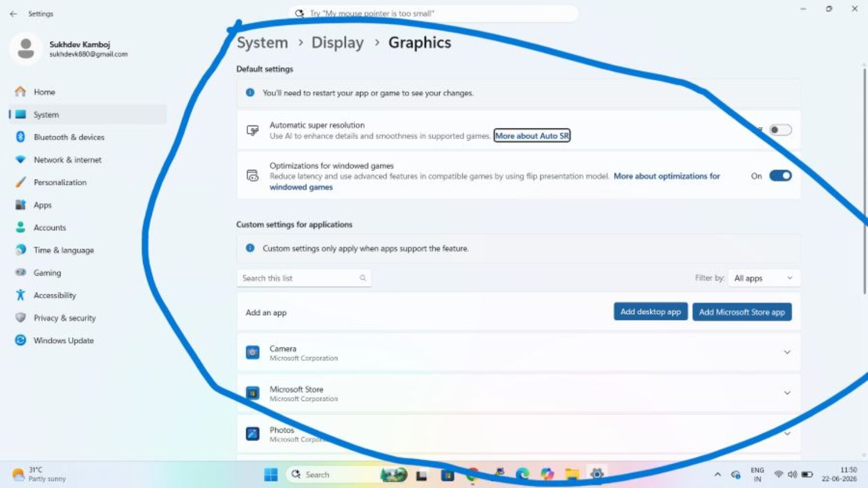Click the Settings search box at top
868x488 pixels.
(433, 14)
